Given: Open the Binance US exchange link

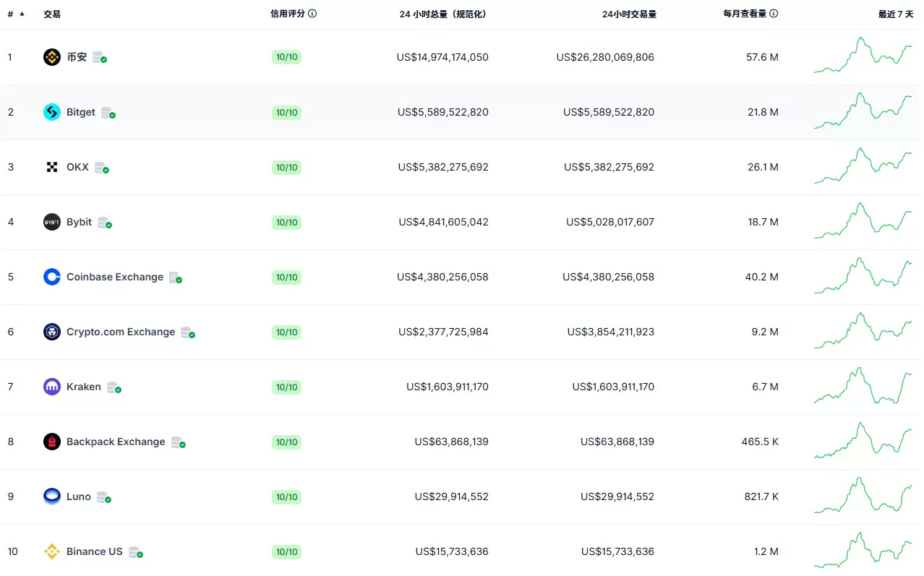Looking at the screenshot, I should point(94,551).
